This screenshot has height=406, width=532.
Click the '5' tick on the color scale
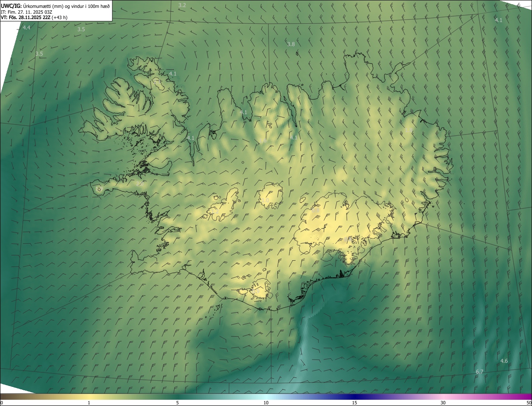point(177,403)
